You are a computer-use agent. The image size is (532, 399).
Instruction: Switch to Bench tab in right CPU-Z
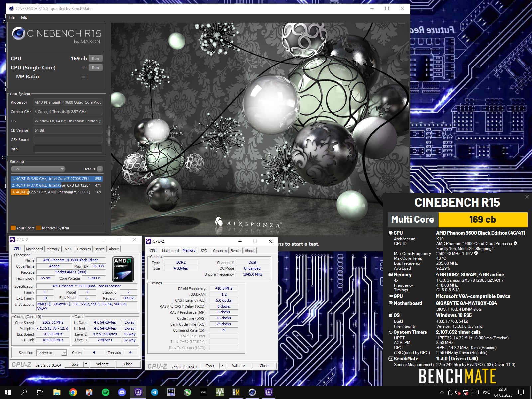pos(236,251)
